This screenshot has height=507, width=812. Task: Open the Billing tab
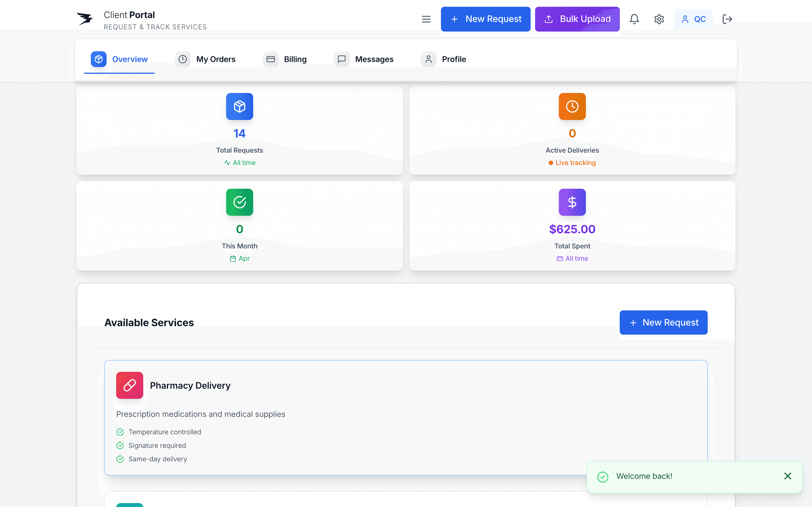(295, 59)
